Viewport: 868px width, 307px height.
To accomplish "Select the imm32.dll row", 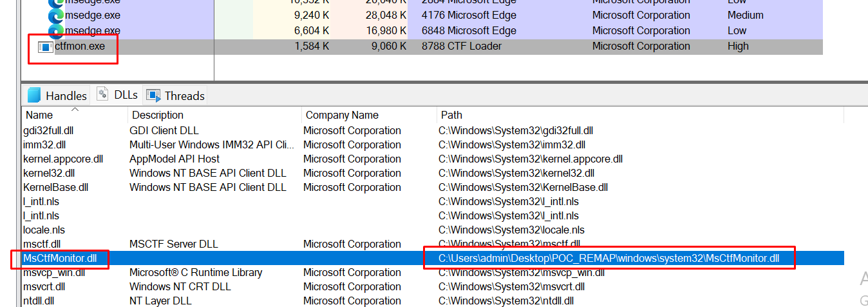I will pyautogui.click(x=433, y=144).
